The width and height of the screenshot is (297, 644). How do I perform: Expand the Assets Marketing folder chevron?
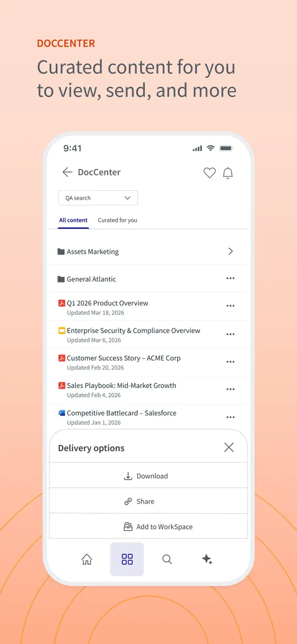point(231,251)
